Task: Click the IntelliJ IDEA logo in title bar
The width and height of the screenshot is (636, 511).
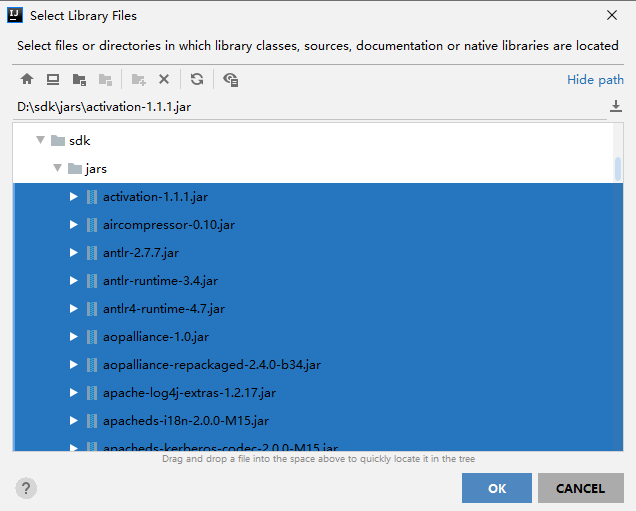Action: (15, 15)
